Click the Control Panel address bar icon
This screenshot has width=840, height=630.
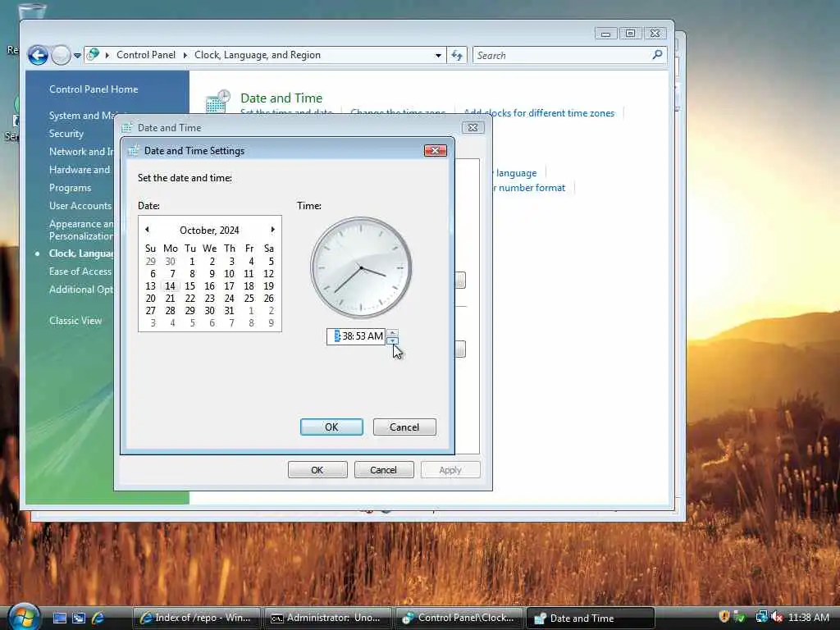[x=93, y=55]
